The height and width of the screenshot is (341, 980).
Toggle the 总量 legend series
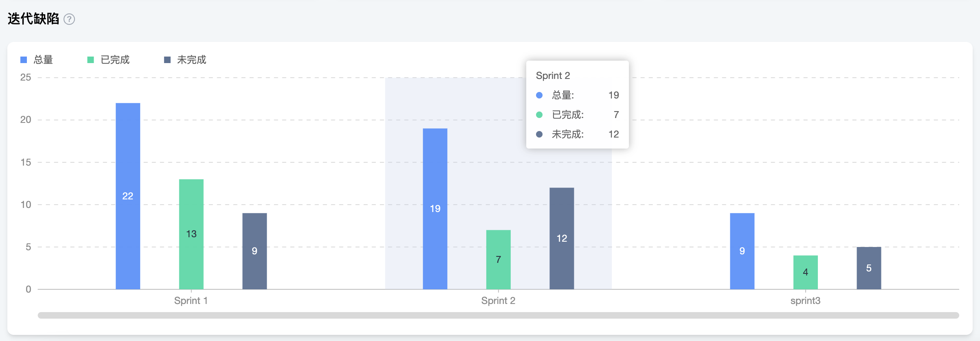tap(43, 60)
